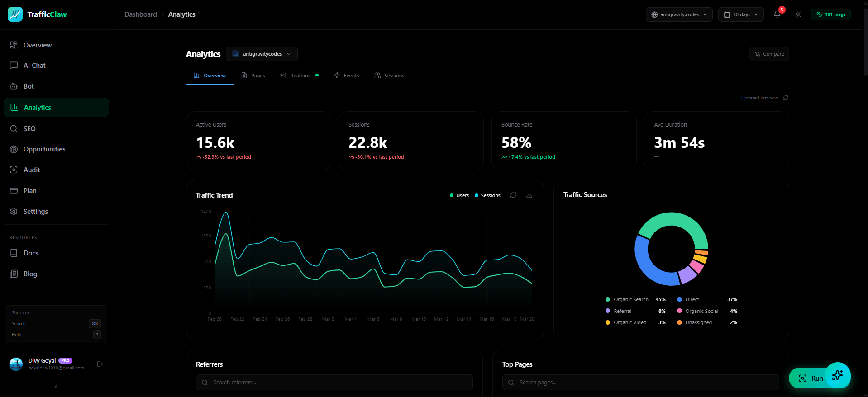Go to Dashboard breadcrumb link
868x397 pixels.
[x=141, y=14]
